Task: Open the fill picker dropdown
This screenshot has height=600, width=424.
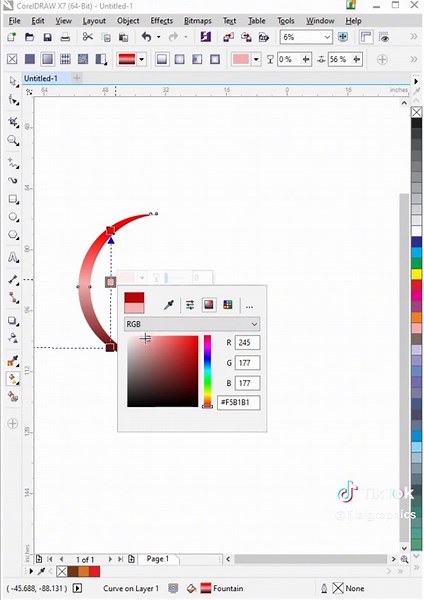Action: 142,59
